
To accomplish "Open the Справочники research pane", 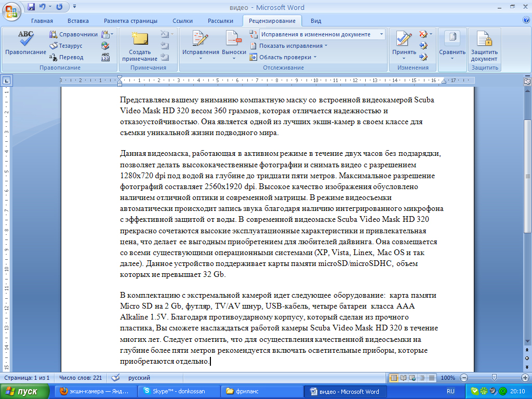I will click(x=73, y=34).
